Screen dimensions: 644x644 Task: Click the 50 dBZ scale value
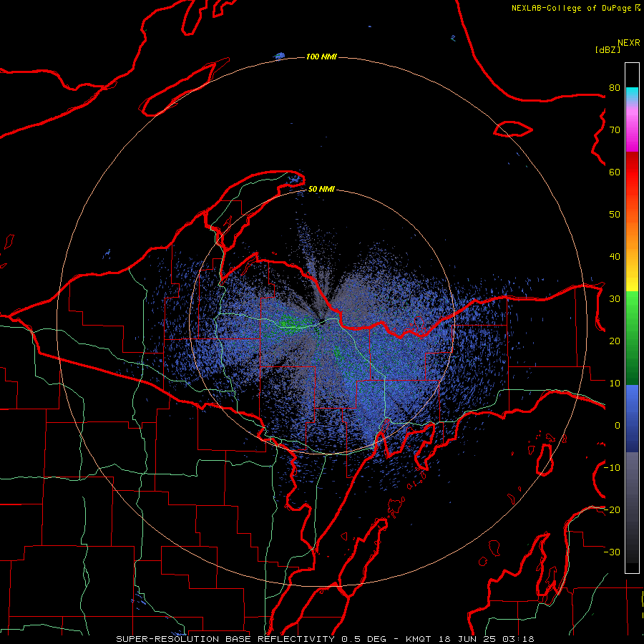(615, 215)
